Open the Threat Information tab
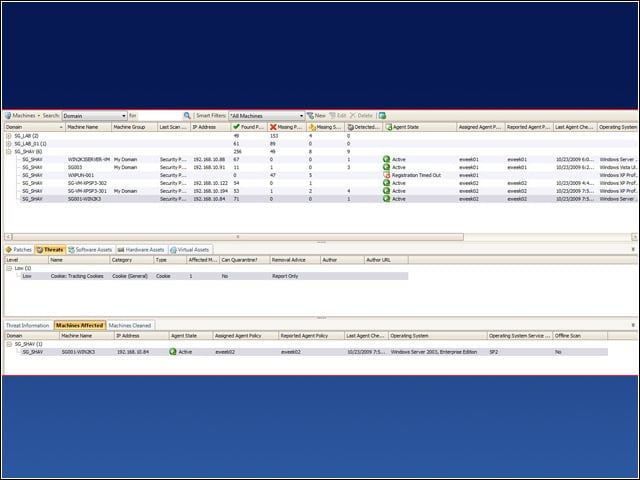Viewport: 640px width, 480px height. (x=28, y=326)
